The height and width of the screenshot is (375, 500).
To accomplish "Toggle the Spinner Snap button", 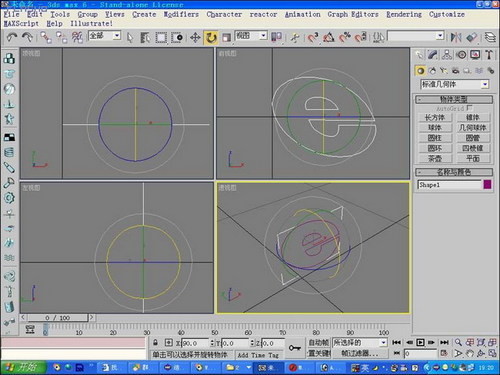I will tap(360, 37).
